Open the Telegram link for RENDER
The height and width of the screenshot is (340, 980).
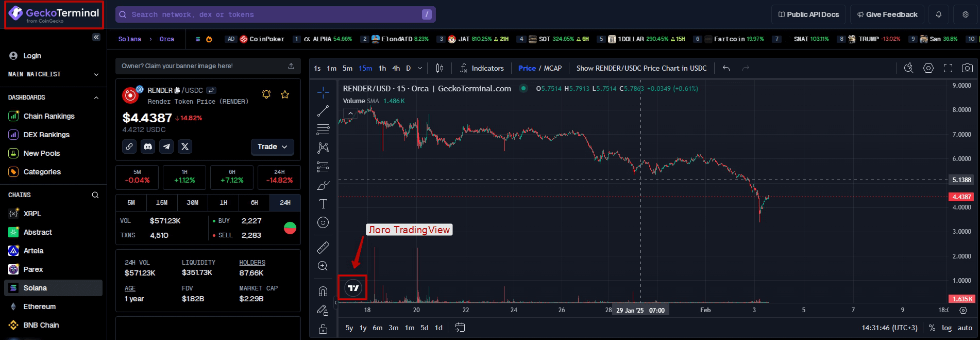[166, 147]
